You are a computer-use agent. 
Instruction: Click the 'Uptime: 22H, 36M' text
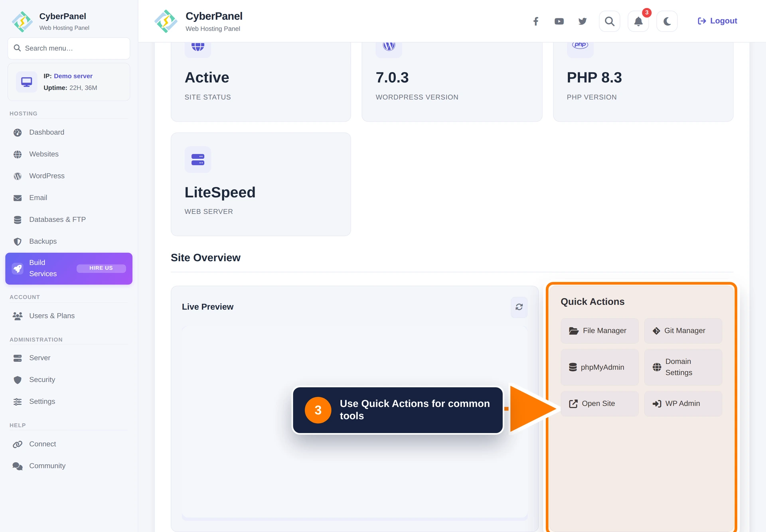click(x=70, y=88)
